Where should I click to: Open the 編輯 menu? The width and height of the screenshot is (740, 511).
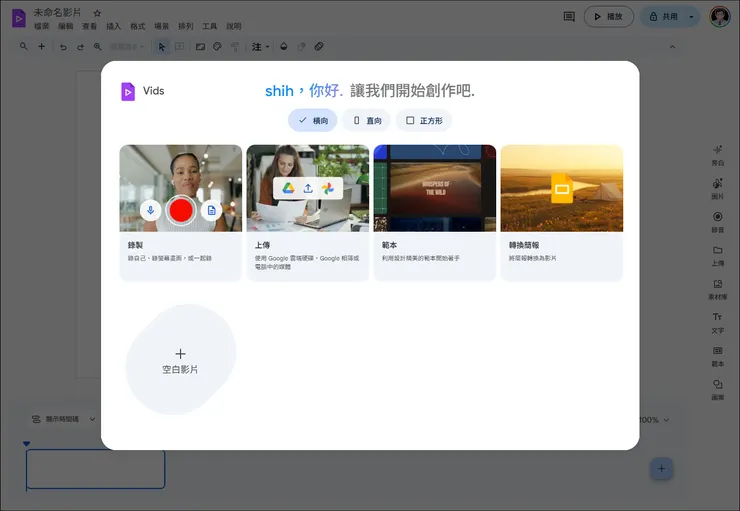tap(66, 26)
